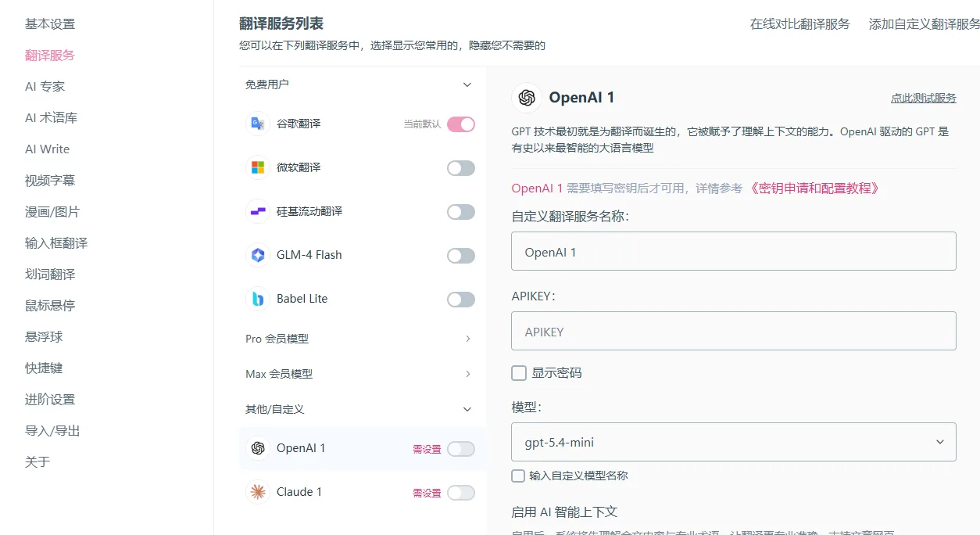Screen dimensions: 980x535
Task: Open 悬浮球 settings page
Action: pyautogui.click(x=44, y=337)
